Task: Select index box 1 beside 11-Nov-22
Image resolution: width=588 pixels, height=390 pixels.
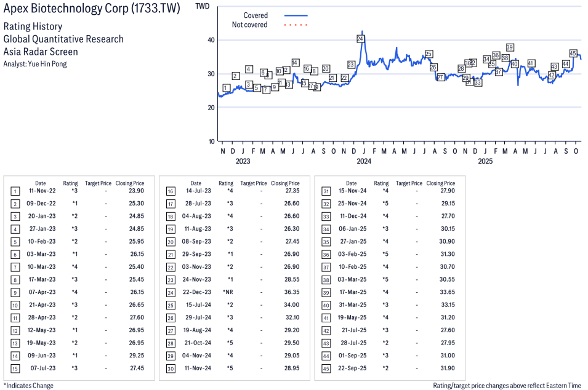Action: point(15,191)
